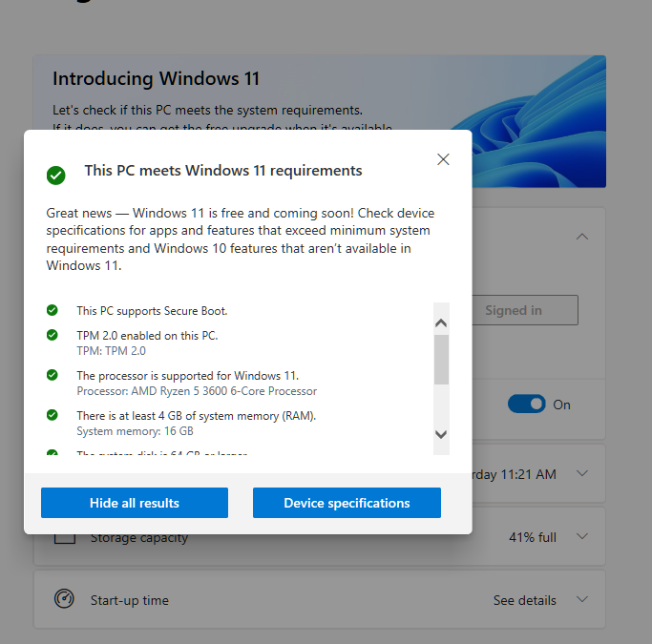The image size is (652, 644).
Task: Select 'There is at least 4 GB' memory text
Action: tap(197, 416)
